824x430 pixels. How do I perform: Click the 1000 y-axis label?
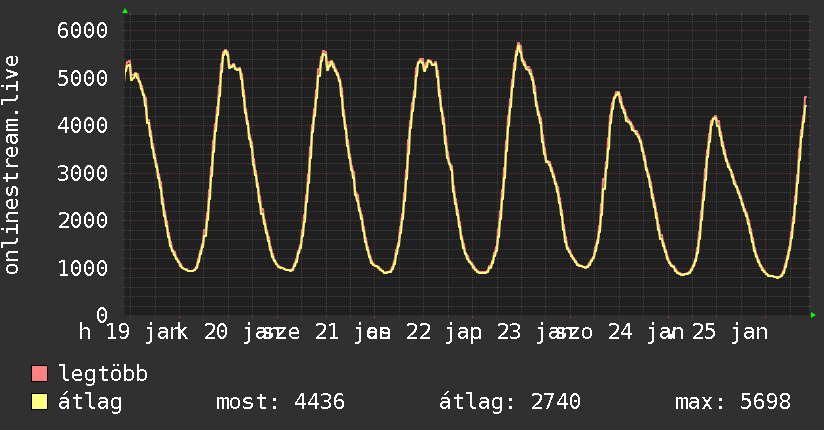83,269
